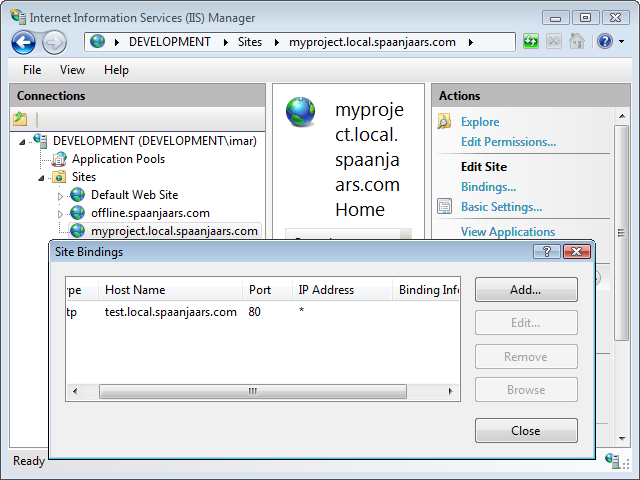Click Actions pane scroll down arrow
The height and width of the screenshot is (480, 640).
click(622, 439)
